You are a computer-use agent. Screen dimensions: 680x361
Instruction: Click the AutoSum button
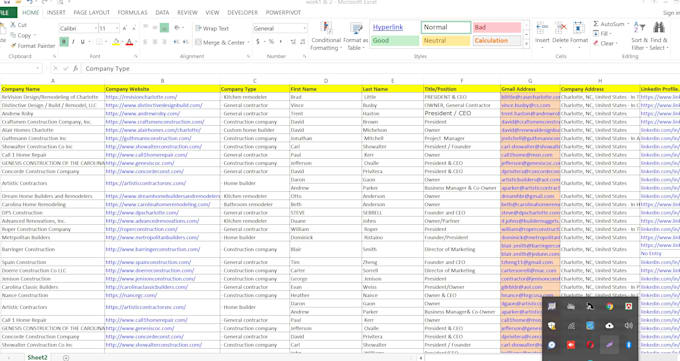pos(609,24)
